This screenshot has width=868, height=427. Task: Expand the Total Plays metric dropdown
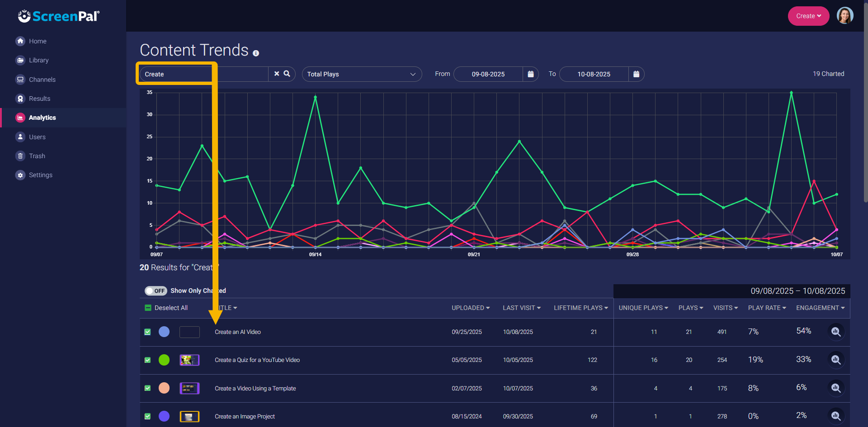pyautogui.click(x=362, y=74)
